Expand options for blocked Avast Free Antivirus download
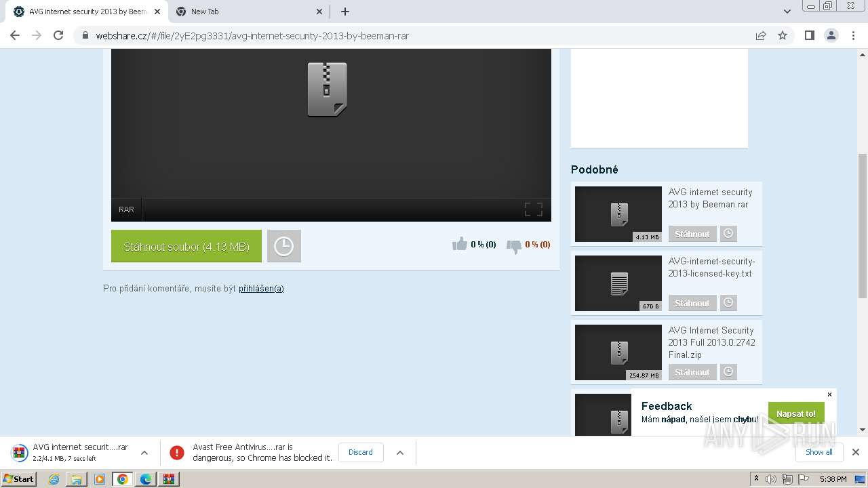This screenshot has width=868, height=488. [400, 453]
